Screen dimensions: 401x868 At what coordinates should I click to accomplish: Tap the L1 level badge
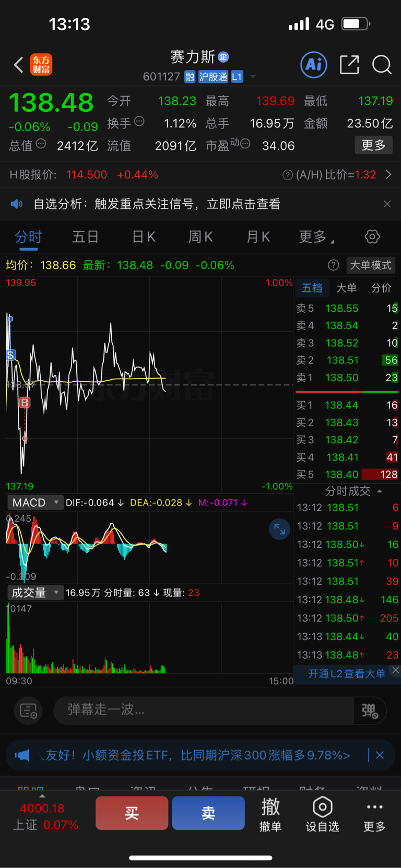[x=237, y=77]
